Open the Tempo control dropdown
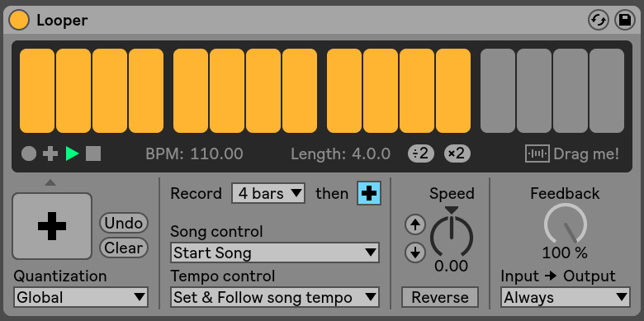Screen dimensions: 644x321 [x=274, y=297]
